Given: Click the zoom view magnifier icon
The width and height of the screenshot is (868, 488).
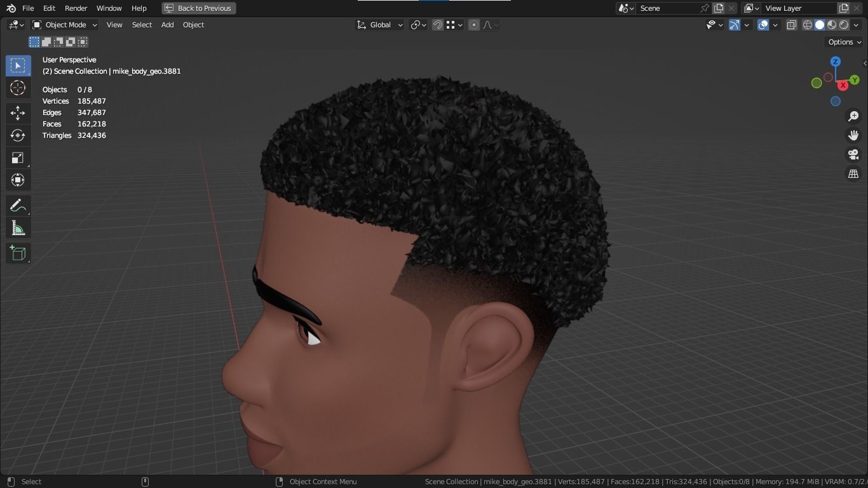Looking at the screenshot, I should 853,116.
